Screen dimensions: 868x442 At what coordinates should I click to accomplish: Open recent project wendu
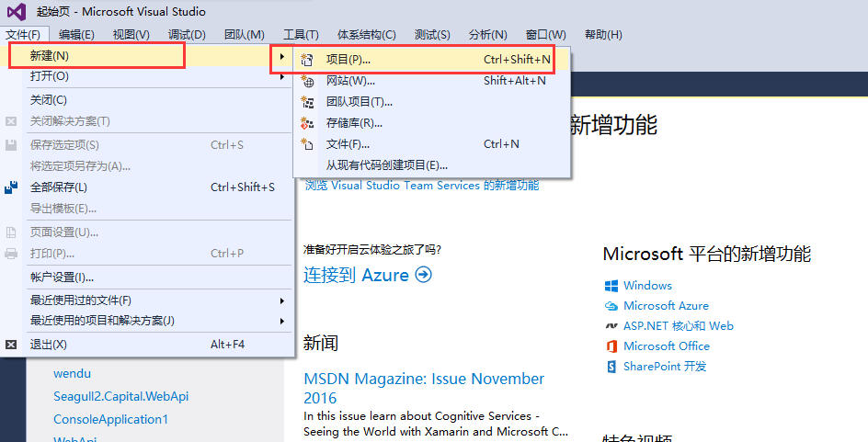(x=72, y=373)
